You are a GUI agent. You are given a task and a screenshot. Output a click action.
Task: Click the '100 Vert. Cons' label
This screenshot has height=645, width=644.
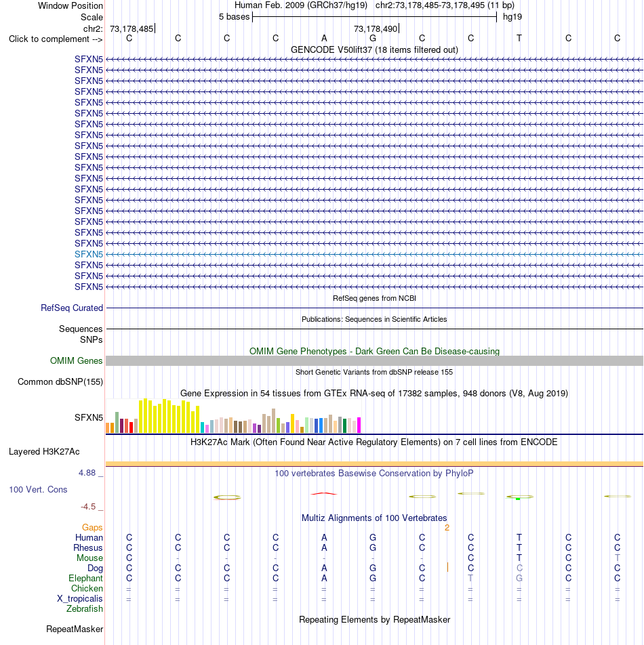pyautogui.click(x=38, y=489)
